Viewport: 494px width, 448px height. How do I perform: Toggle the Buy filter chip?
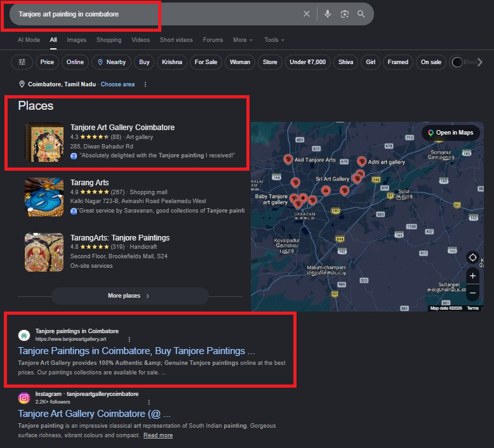coord(144,62)
